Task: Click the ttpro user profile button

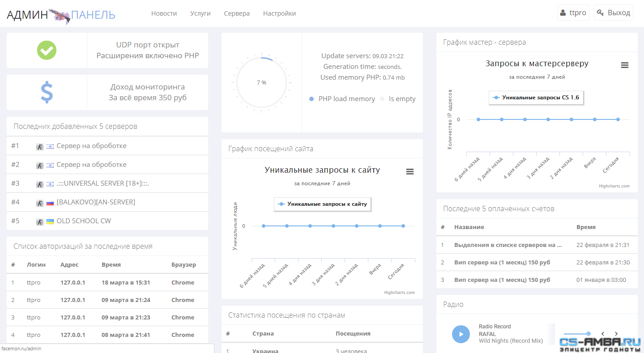Action: [573, 13]
